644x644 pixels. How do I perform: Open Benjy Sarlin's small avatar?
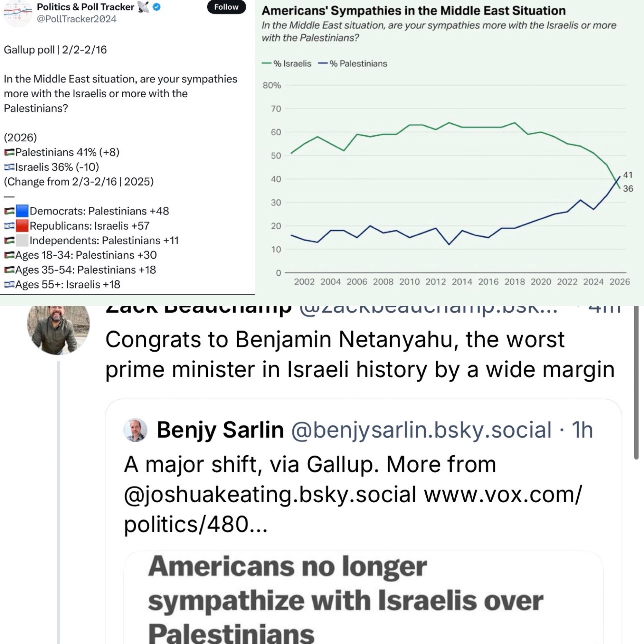tap(135, 430)
